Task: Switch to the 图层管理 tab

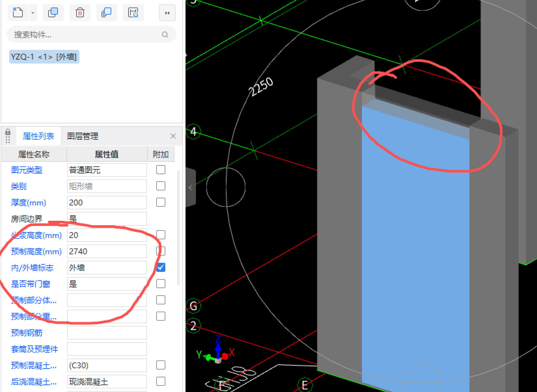Action: click(x=83, y=136)
